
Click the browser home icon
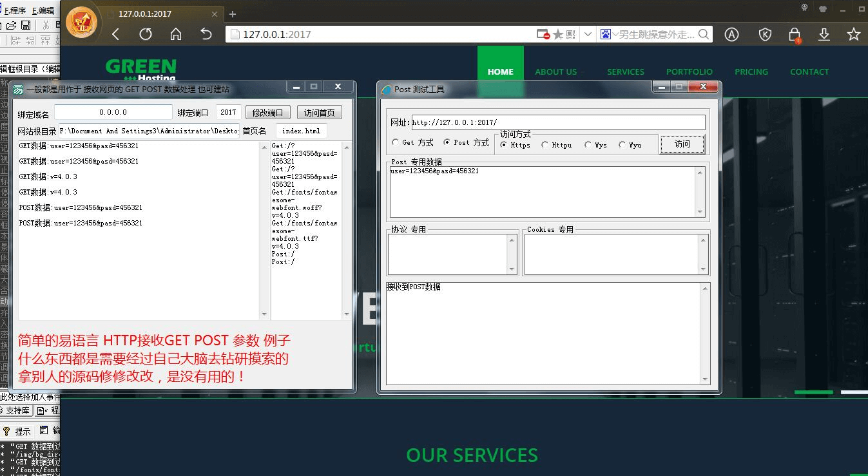click(175, 33)
